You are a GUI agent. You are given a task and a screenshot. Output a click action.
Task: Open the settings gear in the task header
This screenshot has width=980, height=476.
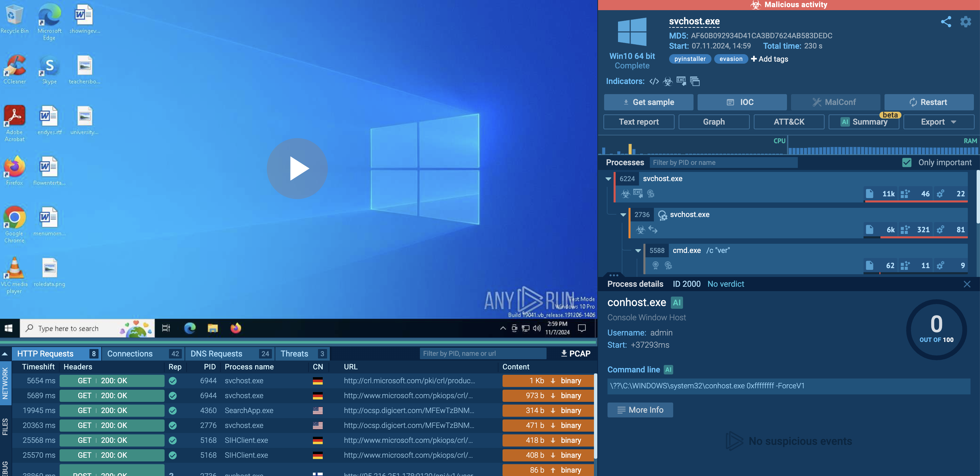point(965,22)
